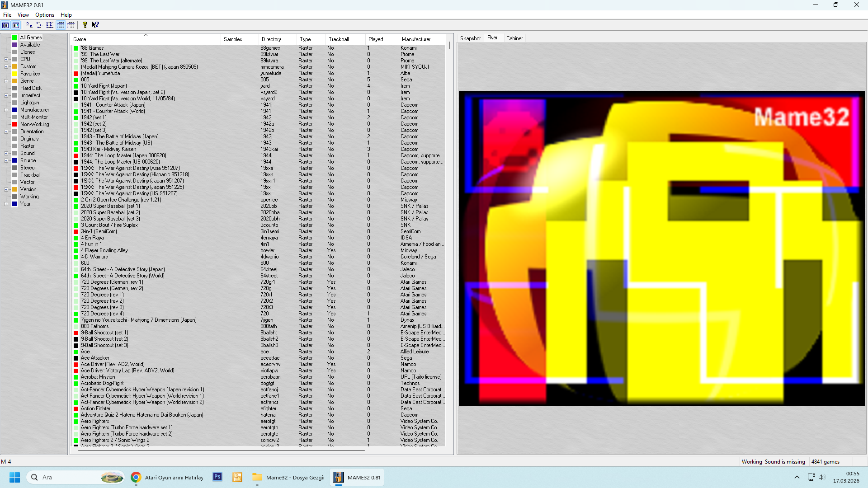Expand the Genre folder

(x=6, y=81)
